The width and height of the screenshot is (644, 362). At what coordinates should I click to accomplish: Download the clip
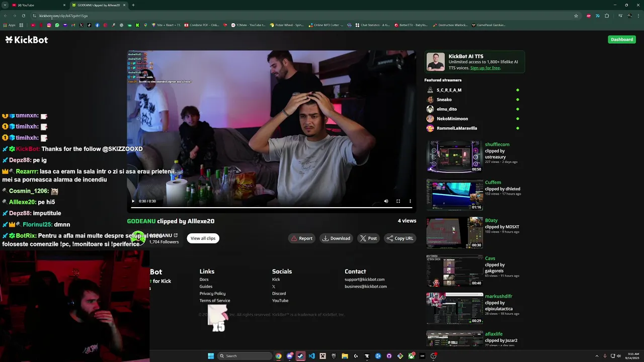point(336,238)
